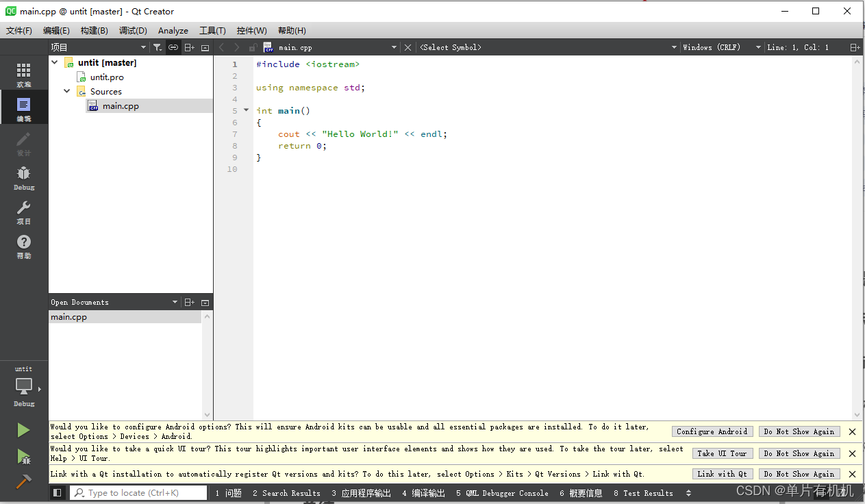Click Do Not Show Again for Android prompt

pyautogui.click(x=799, y=431)
